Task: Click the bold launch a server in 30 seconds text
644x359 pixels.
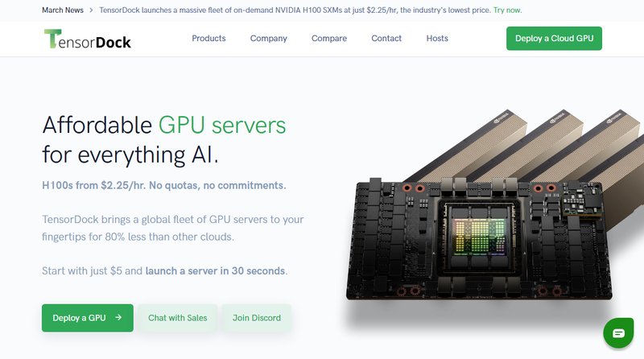Action: point(215,271)
